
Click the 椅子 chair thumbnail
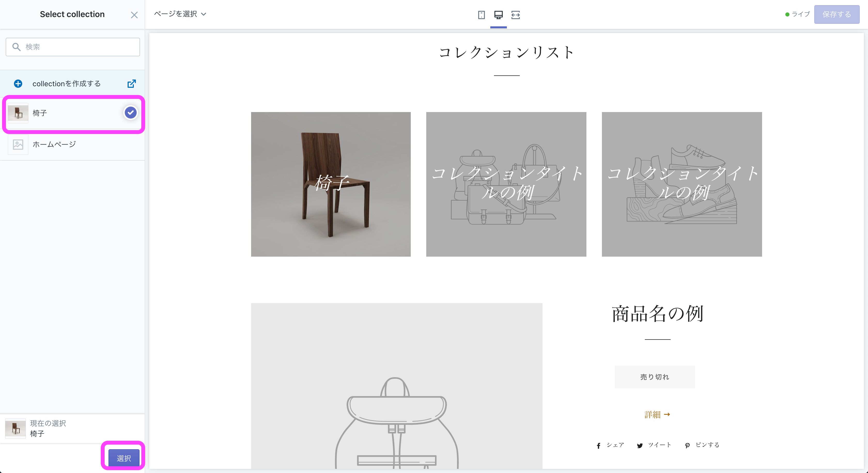click(18, 113)
